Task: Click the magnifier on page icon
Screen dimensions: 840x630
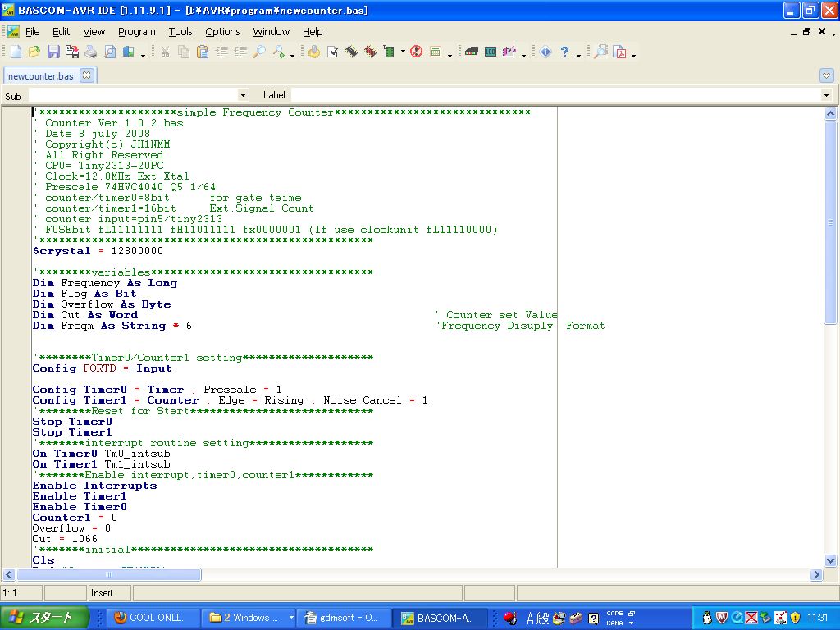Action: coord(601,52)
